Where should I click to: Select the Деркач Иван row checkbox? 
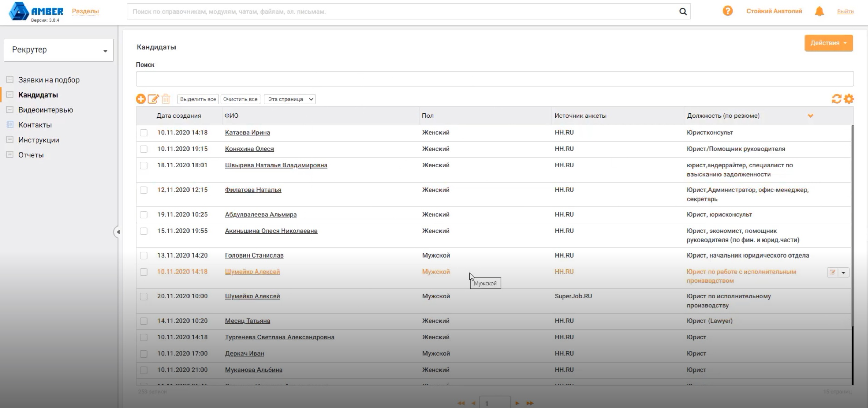[143, 354]
